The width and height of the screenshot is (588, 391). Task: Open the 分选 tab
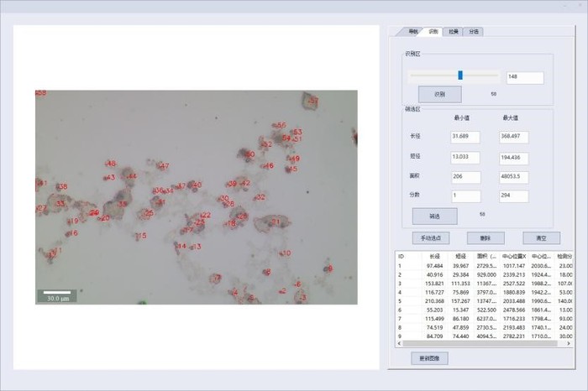(473, 32)
